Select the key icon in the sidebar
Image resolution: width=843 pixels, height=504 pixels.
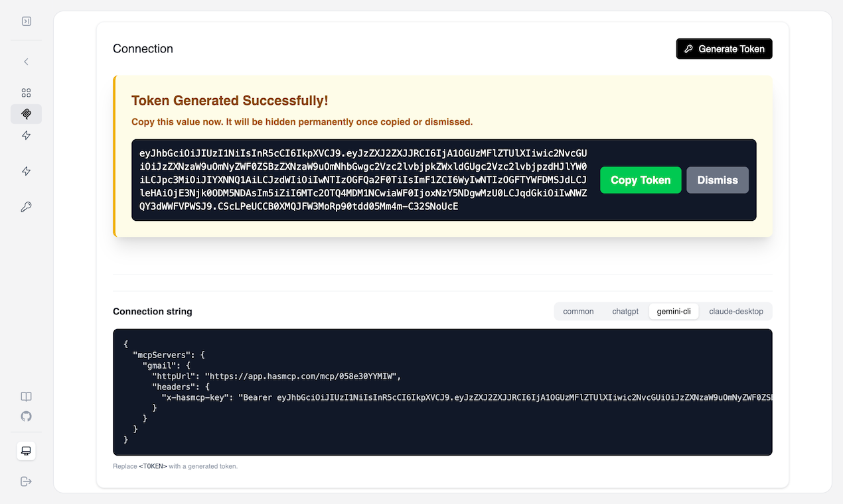tap(26, 206)
